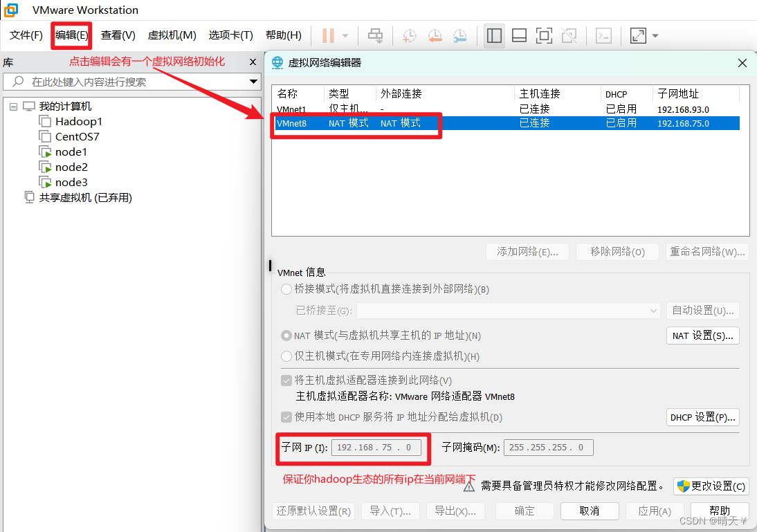Toggle 将主机虚拟适配器连接到此网络 checkbox
Viewport: 757px width, 532px height.
click(286, 380)
